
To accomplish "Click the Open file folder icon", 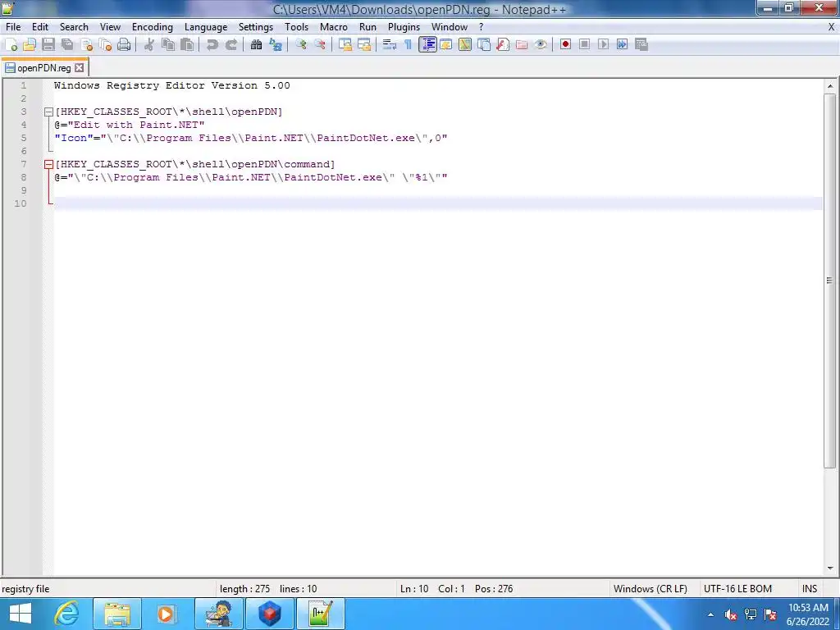I will coord(30,44).
